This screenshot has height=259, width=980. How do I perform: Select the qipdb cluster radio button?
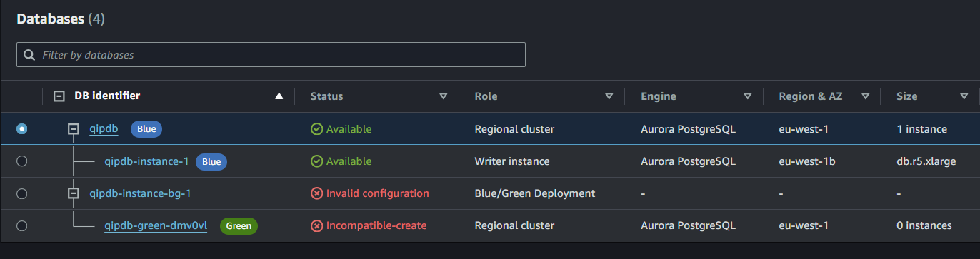[22, 129]
